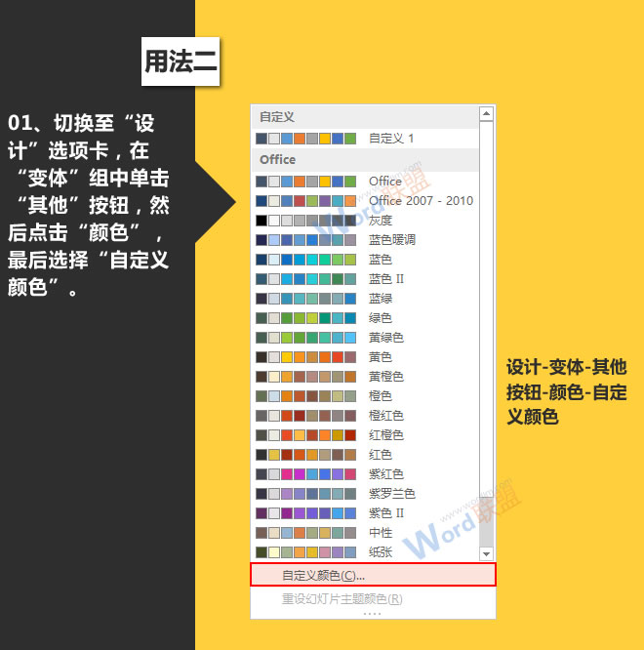Pick the Office 2007 - 2010 color theme
This screenshot has height=650, width=644.
(420, 201)
